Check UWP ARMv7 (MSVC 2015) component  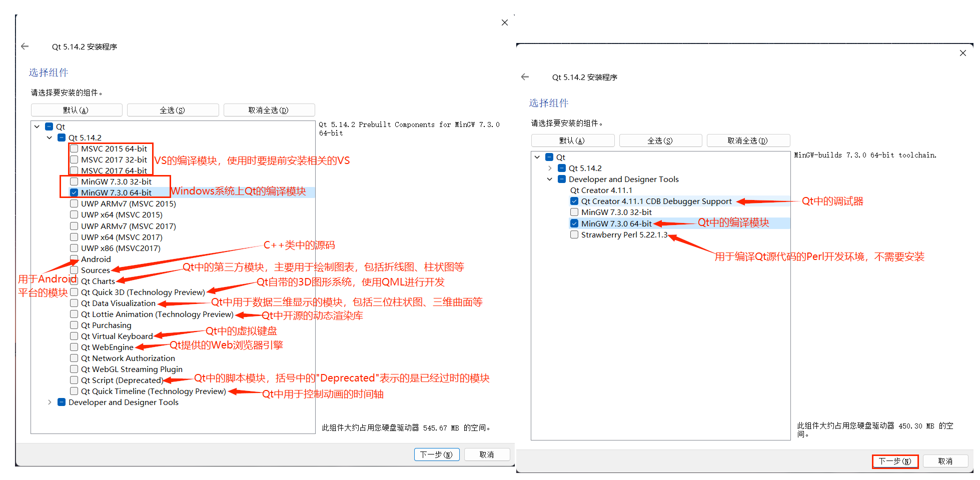click(74, 203)
